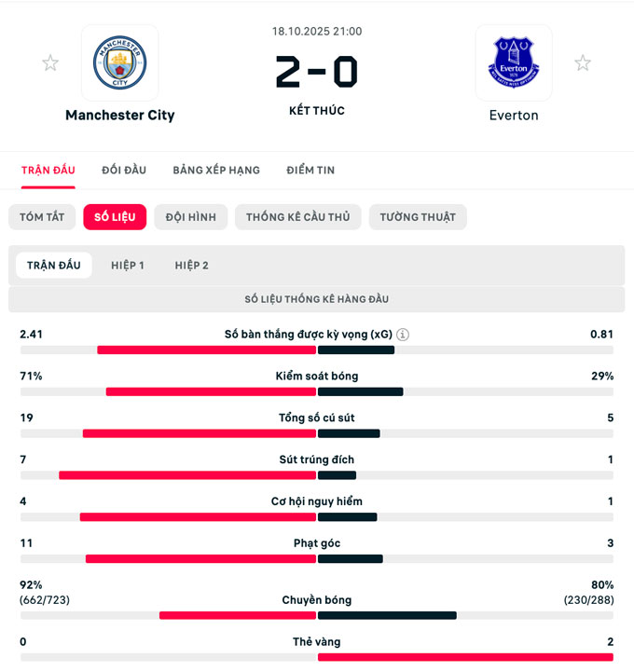The height and width of the screenshot is (672, 634).
Task: Open the ĐỐI ĐẦU tab
Action: pyautogui.click(x=124, y=171)
